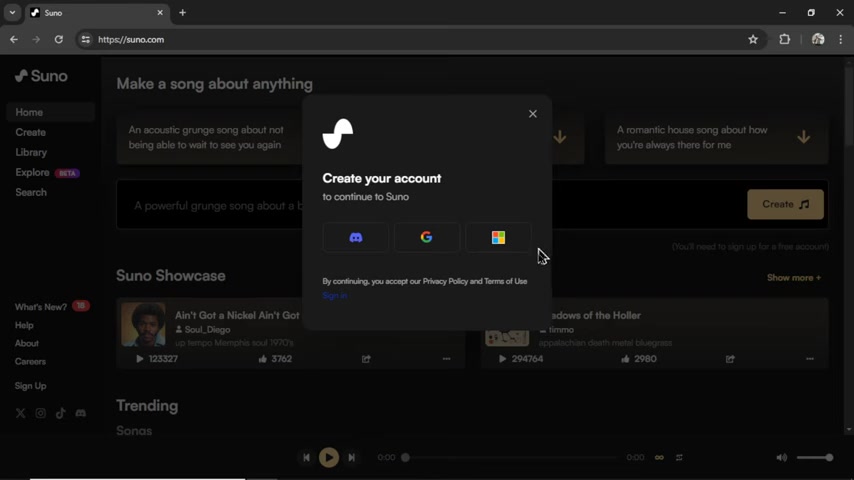Screen dimensions: 854x480
Task: Toggle loop in the player bar
Action: (659, 458)
